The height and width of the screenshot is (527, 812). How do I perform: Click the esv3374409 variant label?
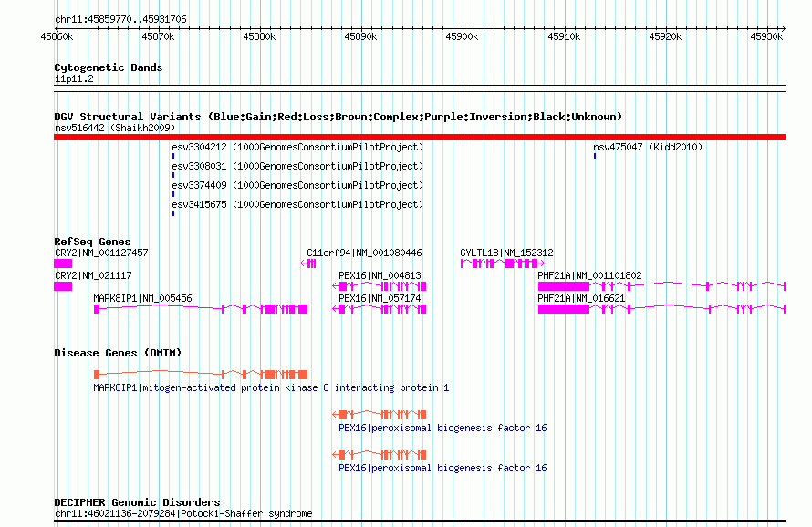pos(297,185)
